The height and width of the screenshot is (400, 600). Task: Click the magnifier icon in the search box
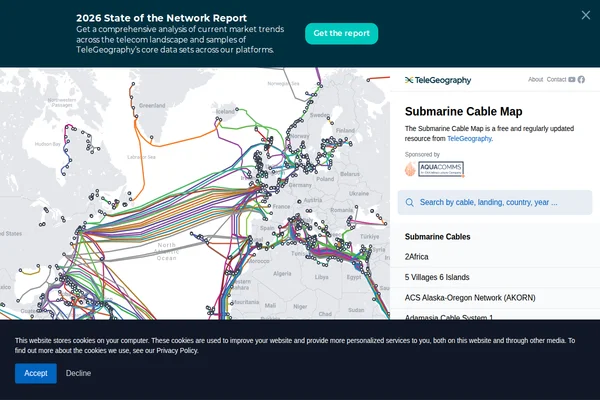pos(409,202)
